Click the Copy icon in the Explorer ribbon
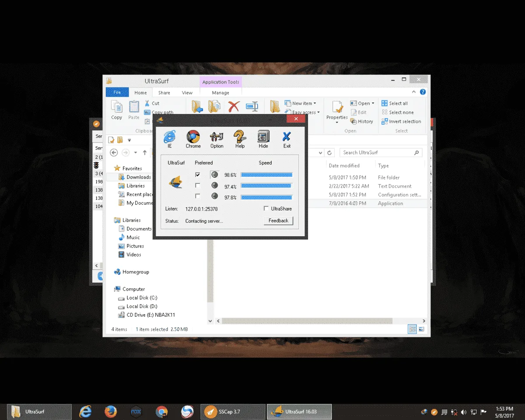This screenshot has width=525, height=420. click(x=116, y=107)
